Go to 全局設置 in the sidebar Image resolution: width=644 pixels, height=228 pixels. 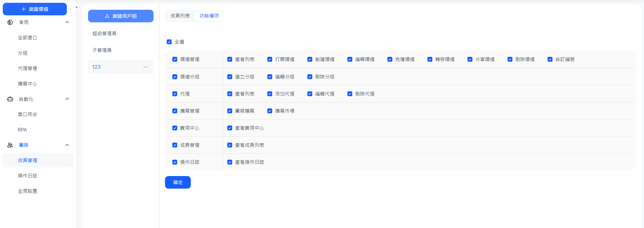[x=28, y=191]
